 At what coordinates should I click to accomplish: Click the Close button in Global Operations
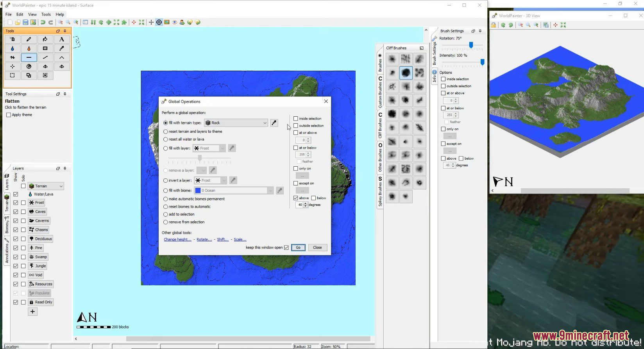point(317,248)
